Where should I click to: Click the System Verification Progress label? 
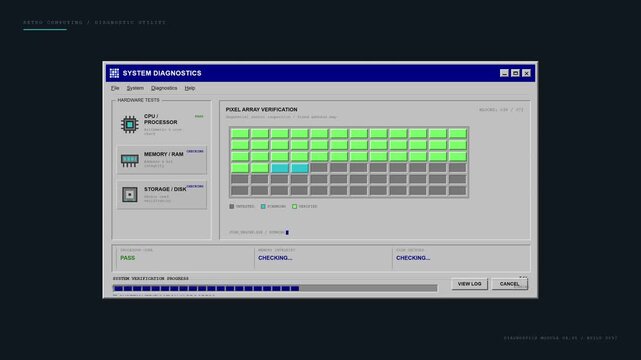pos(150,278)
